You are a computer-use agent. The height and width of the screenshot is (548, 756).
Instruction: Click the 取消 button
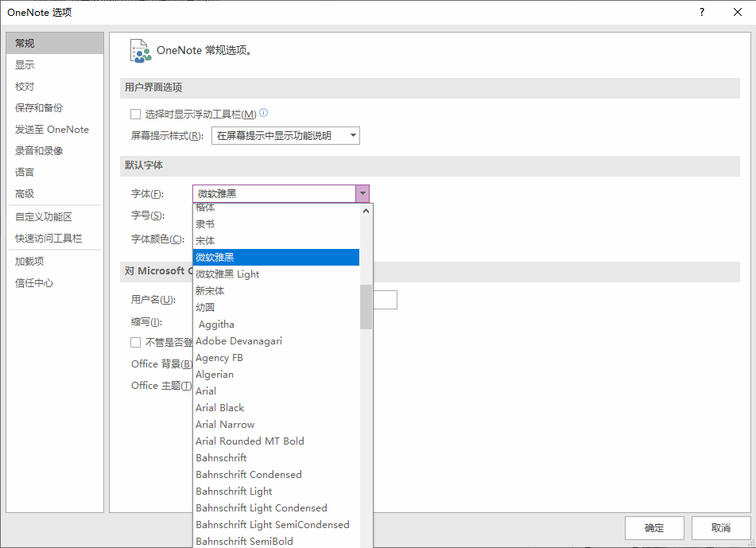721,528
